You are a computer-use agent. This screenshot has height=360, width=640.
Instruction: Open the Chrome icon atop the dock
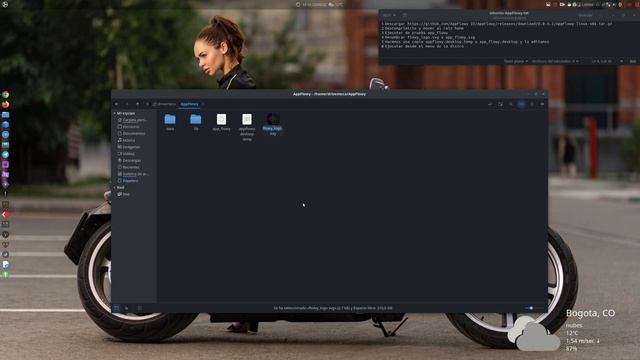pos(5,95)
